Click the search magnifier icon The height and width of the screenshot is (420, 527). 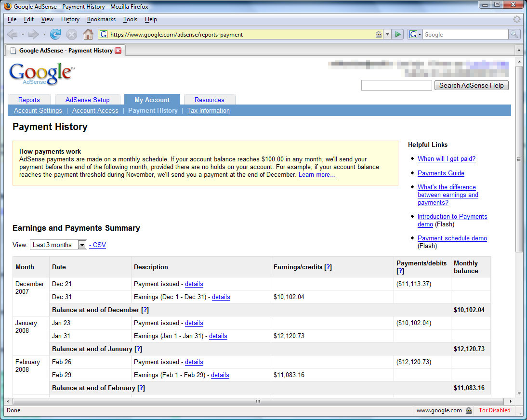(x=514, y=34)
